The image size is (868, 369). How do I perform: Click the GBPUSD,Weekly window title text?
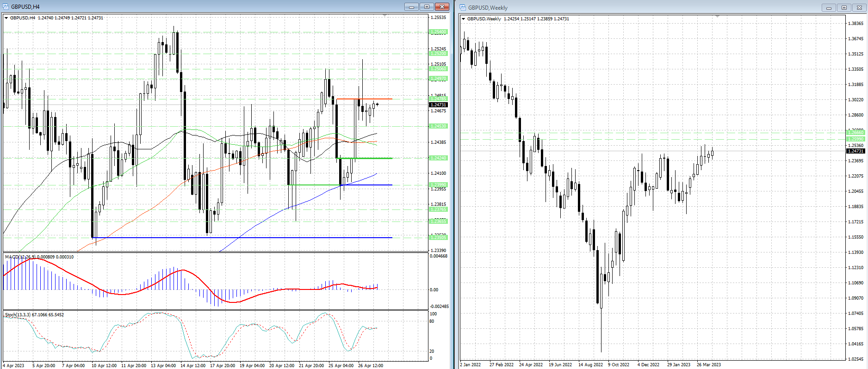click(x=488, y=8)
